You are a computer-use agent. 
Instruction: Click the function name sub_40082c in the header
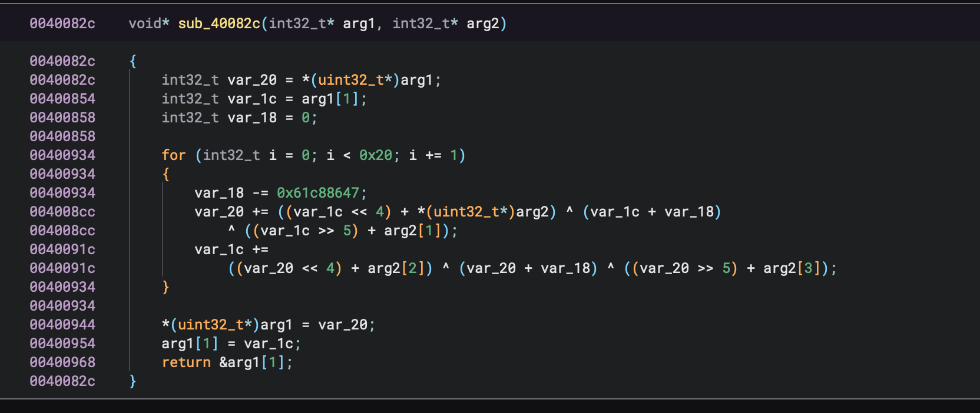219,24
